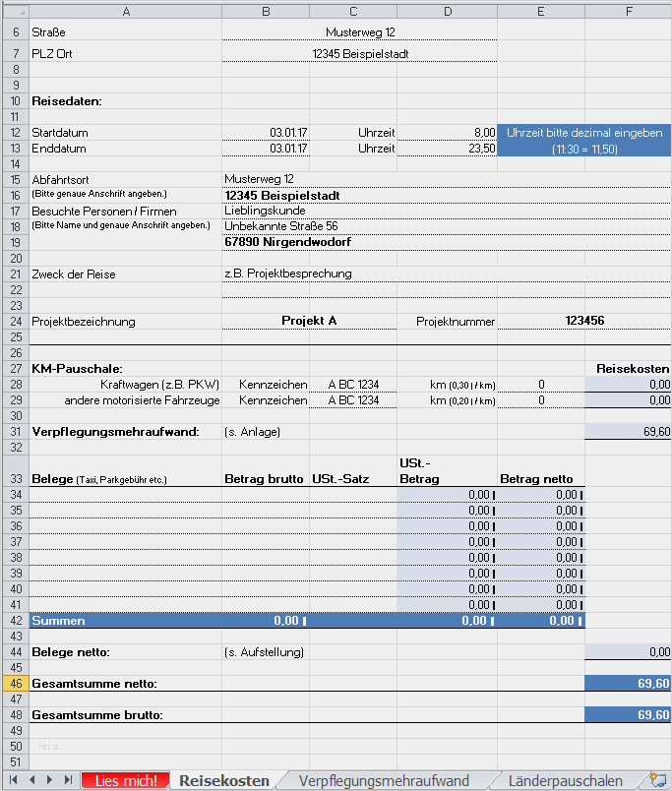
Task: Select column D header
Action: (448, 11)
